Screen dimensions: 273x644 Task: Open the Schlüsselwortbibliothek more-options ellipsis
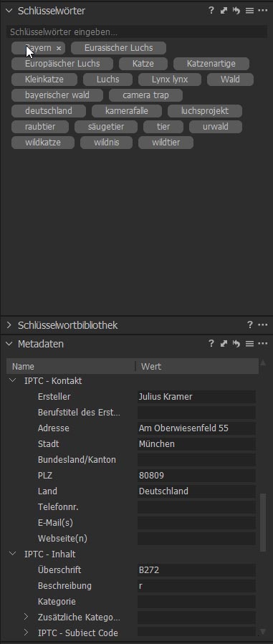(263, 325)
